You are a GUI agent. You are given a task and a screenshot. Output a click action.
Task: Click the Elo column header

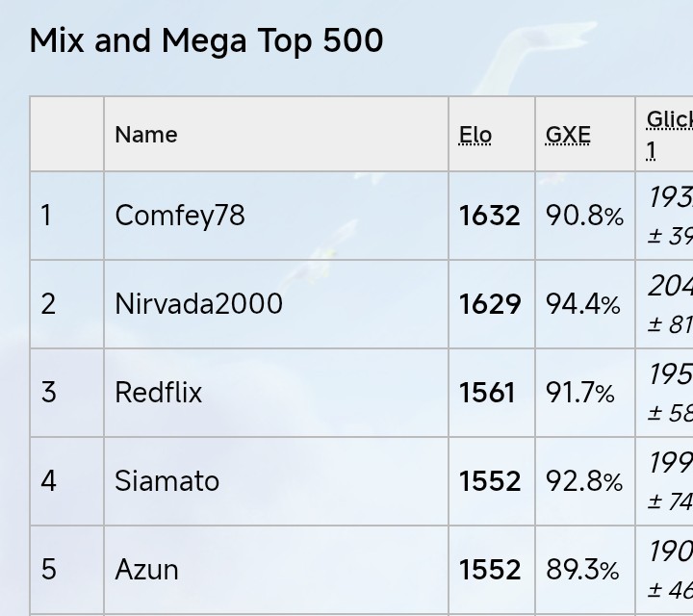tap(475, 135)
